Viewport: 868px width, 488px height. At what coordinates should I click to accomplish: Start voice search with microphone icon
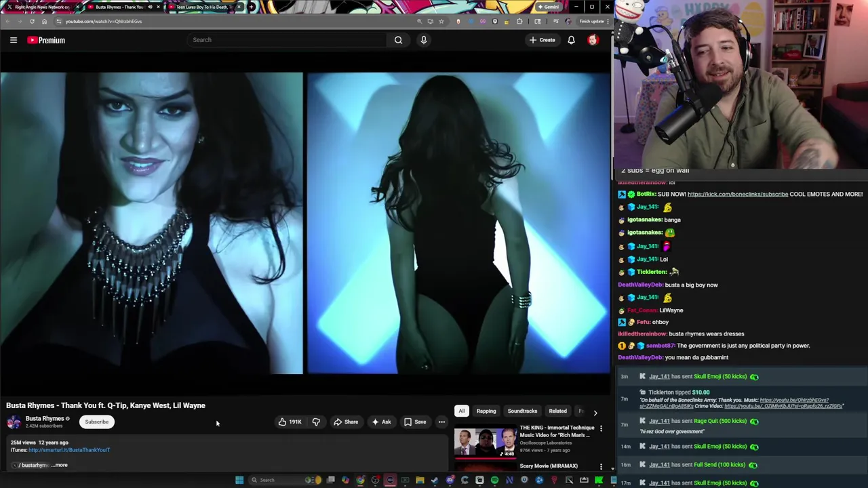tap(424, 40)
